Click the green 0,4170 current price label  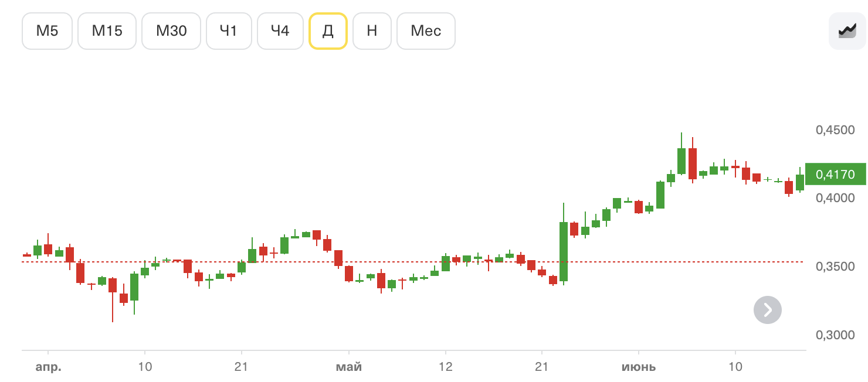click(835, 174)
